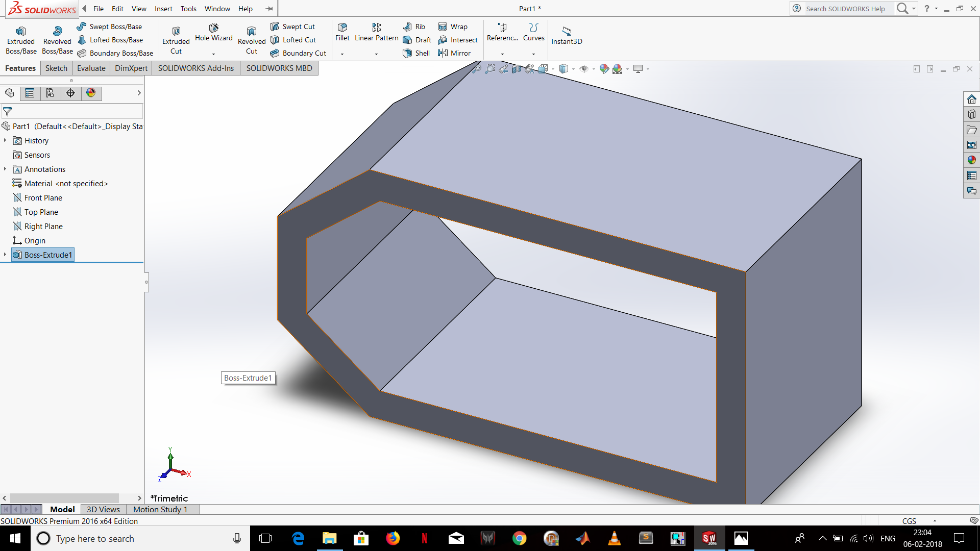980x551 pixels.
Task: Open the unit system CGS selector
Action: (x=919, y=521)
